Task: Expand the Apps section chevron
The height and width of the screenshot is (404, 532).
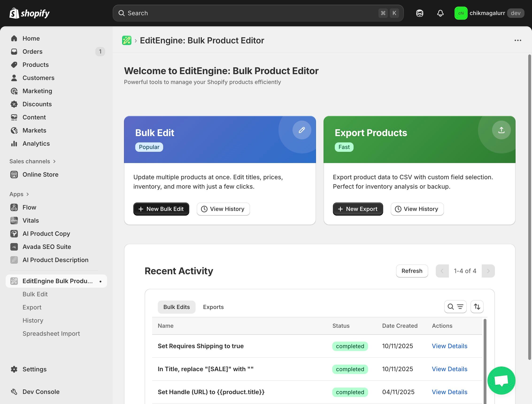Action: [x=27, y=194]
